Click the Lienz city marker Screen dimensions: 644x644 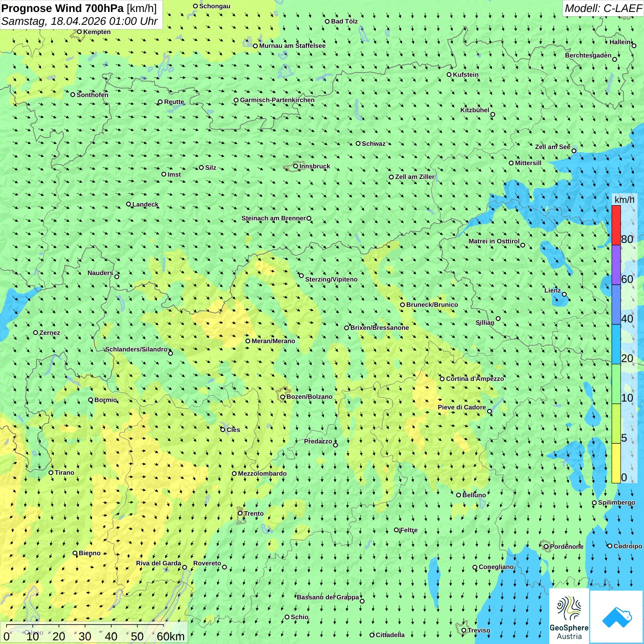564,294
